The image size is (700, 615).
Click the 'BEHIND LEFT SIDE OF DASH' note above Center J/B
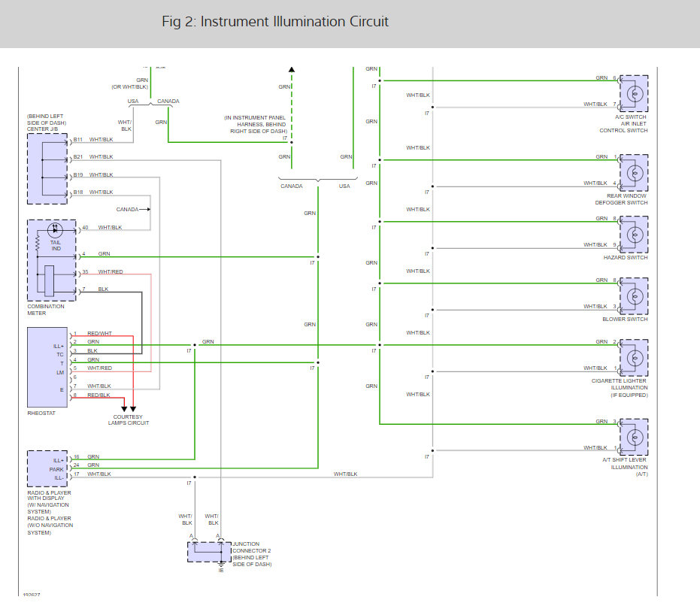47,120
